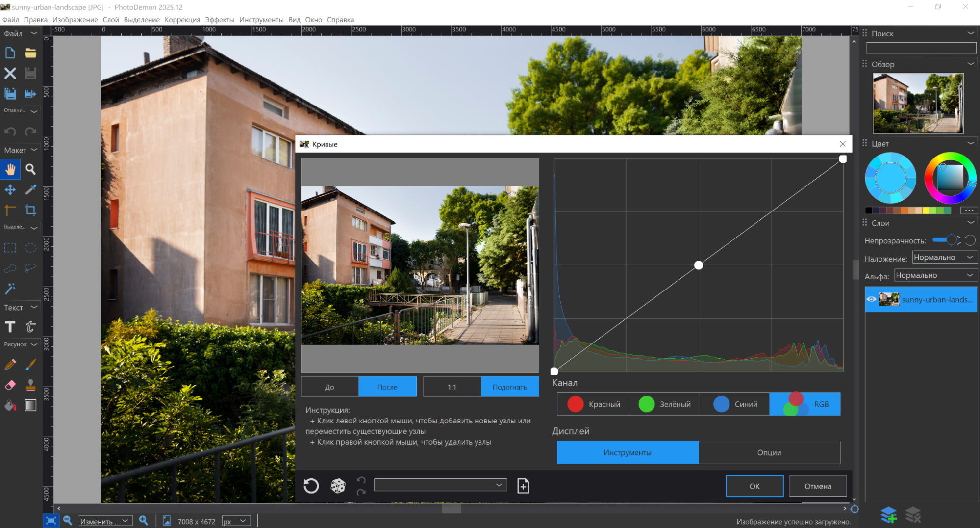Image resolution: width=980 pixels, height=528 pixels.
Task: Select the Zoom magnifier tool
Action: [x=30, y=170]
